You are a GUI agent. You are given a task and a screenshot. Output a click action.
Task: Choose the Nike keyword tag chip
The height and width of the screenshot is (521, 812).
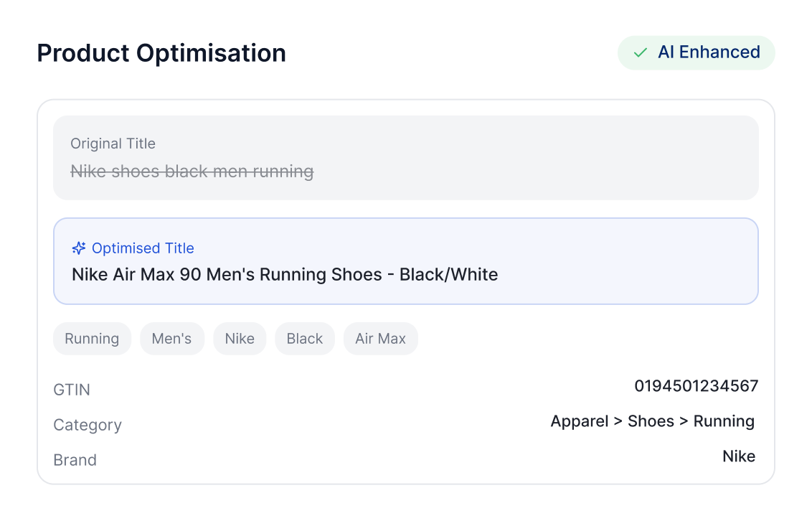(x=240, y=339)
